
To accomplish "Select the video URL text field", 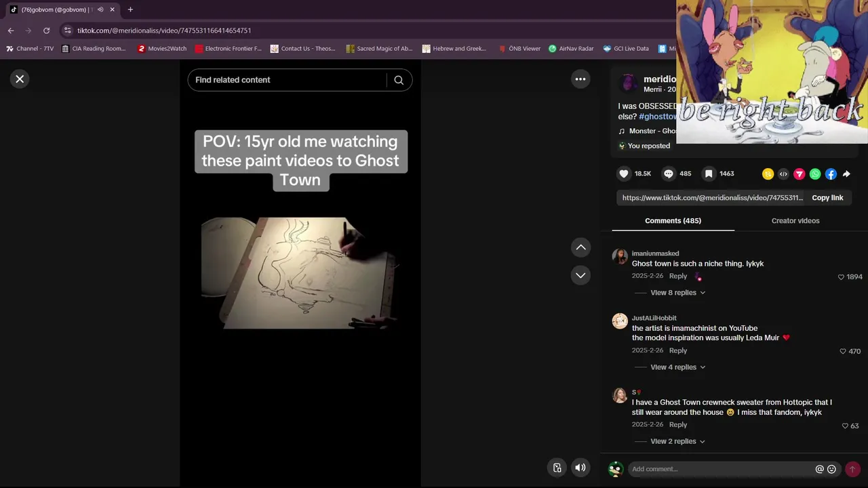I will [712, 198].
